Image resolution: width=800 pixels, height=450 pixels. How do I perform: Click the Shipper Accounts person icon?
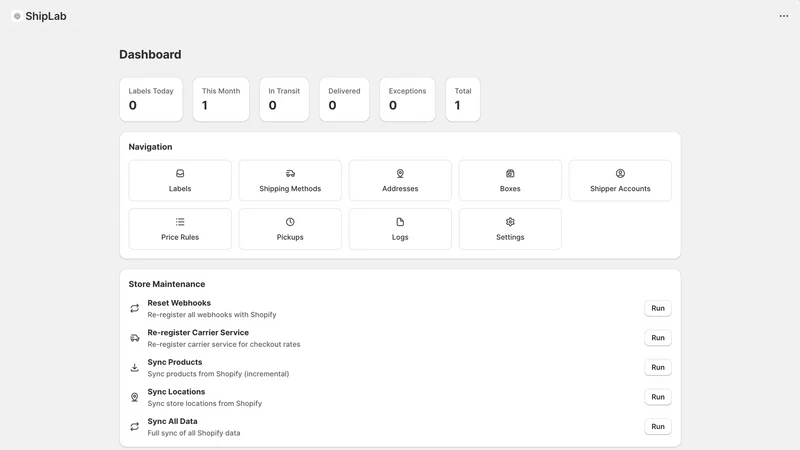[x=620, y=173]
